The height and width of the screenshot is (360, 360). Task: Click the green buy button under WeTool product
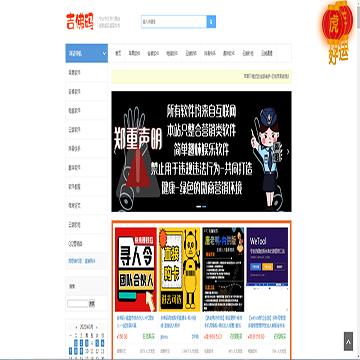(280, 337)
